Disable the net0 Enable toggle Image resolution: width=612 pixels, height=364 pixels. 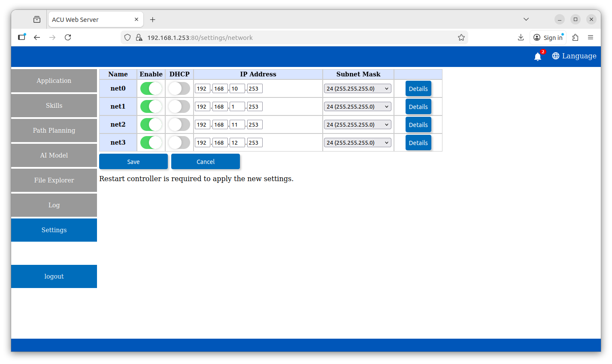click(151, 88)
